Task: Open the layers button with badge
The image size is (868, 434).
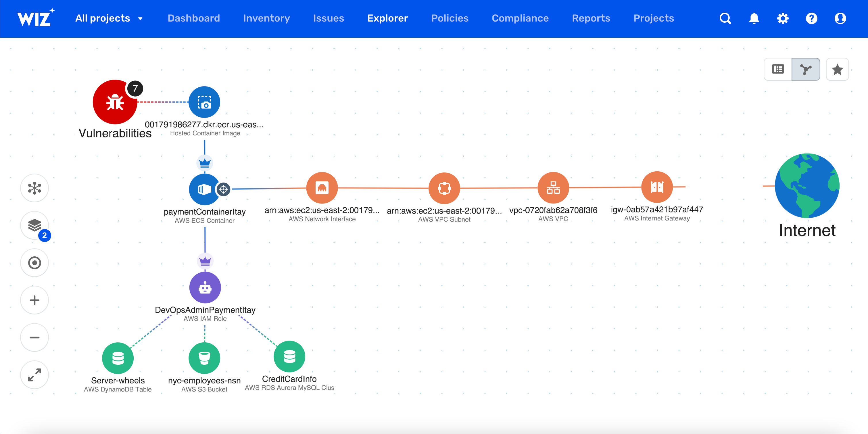Action: (x=34, y=225)
